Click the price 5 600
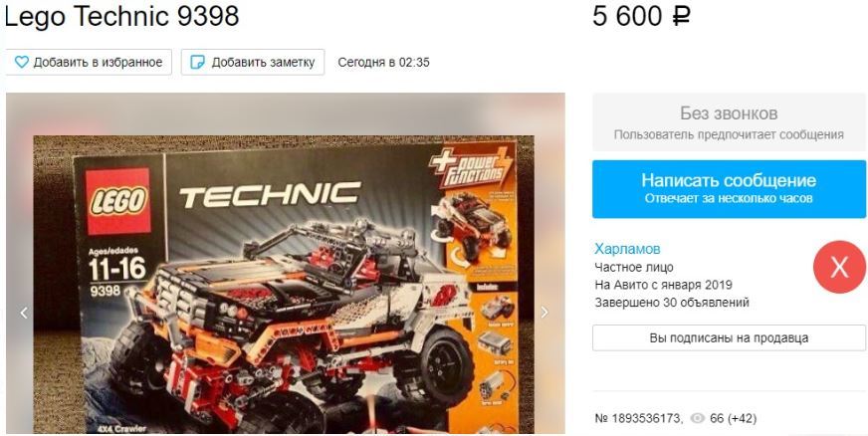 coord(627,16)
